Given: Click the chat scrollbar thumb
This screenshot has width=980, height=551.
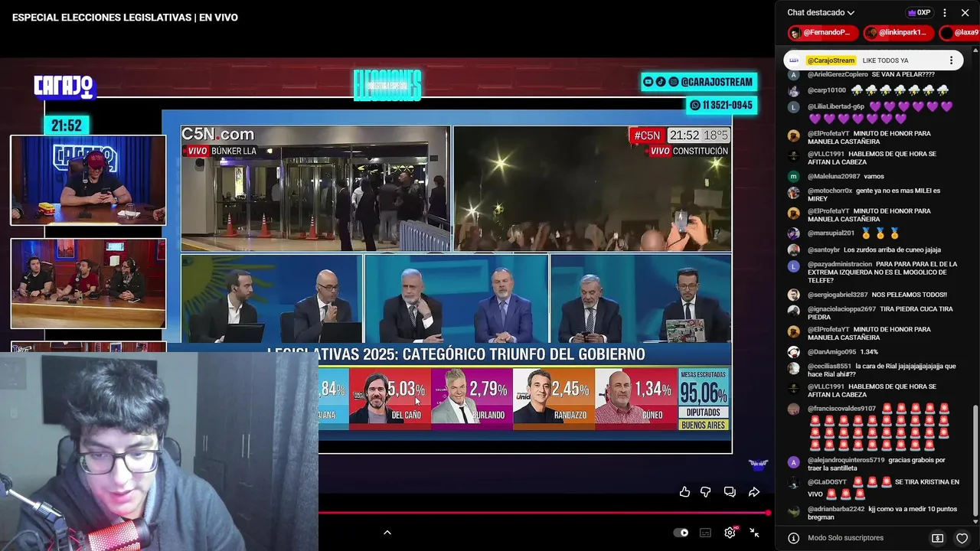Looking at the screenshot, I should [x=975, y=459].
